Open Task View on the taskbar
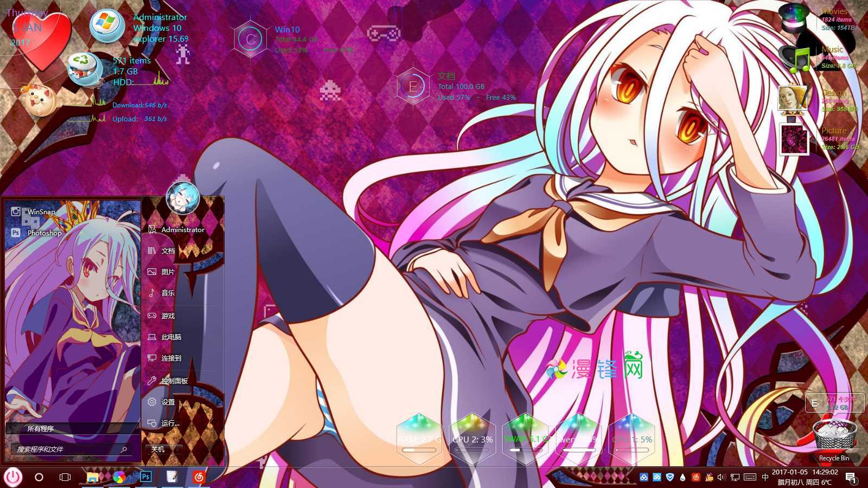Image resolution: width=868 pixels, height=488 pixels. click(x=65, y=477)
